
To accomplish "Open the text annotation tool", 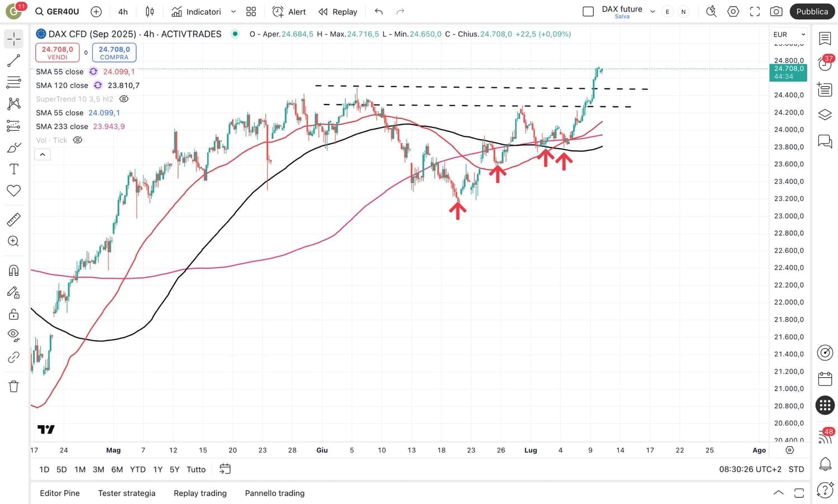I will pos(14,169).
